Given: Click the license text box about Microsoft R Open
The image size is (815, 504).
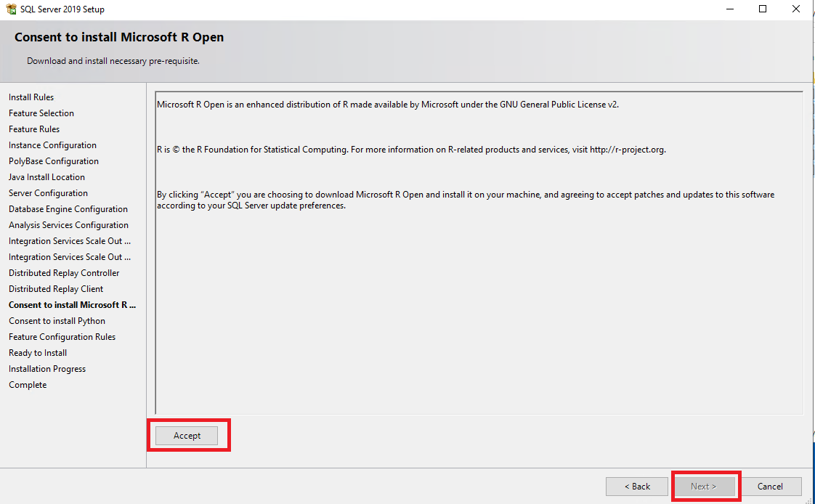Looking at the screenshot, I should point(479,253).
